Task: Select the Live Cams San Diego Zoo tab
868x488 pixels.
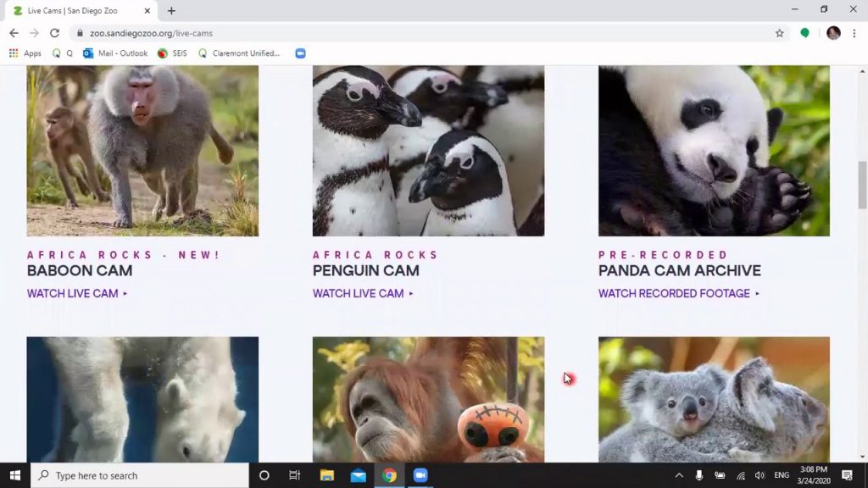Action: (x=81, y=10)
